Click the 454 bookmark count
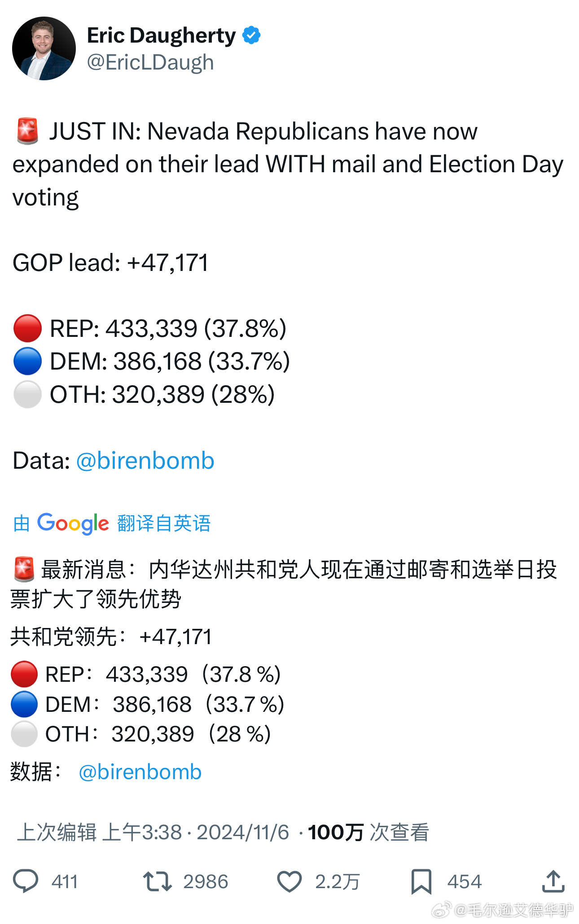 464,882
